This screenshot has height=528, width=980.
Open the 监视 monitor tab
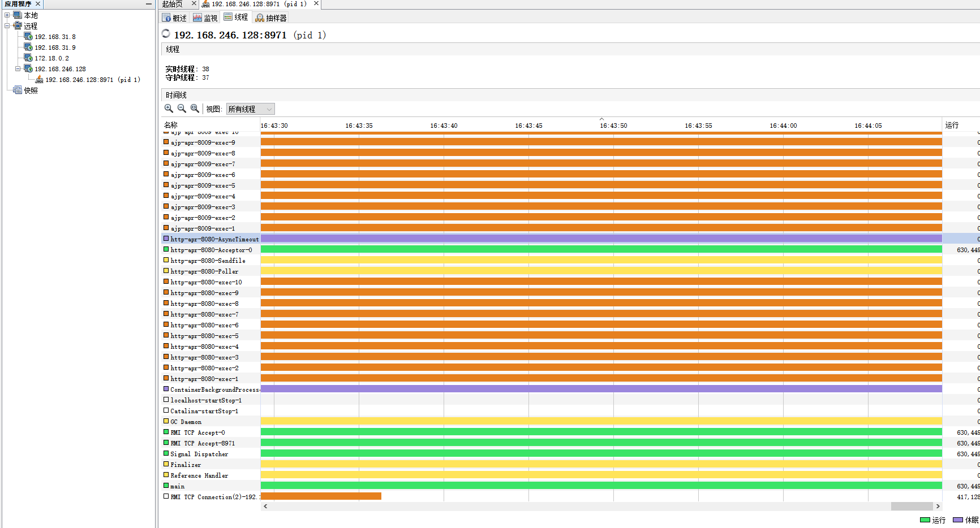point(205,18)
